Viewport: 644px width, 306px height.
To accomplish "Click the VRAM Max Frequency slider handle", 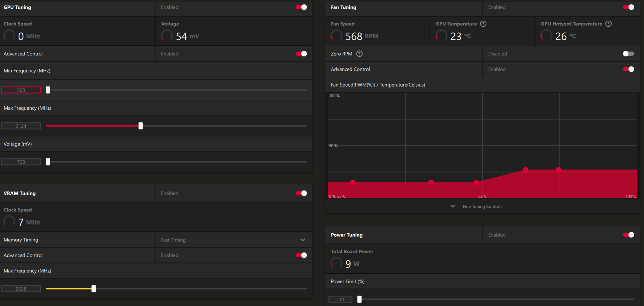I will [x=94, y=289].
